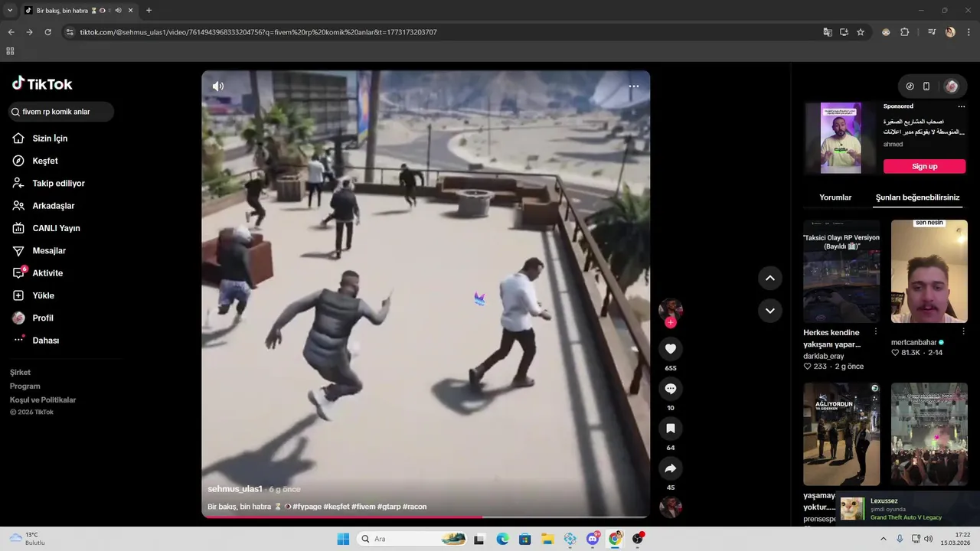The width and height of the screenshot is (980, 551).
Task: Open the Sponsored ad thumbnail
Action: [841, 138]
